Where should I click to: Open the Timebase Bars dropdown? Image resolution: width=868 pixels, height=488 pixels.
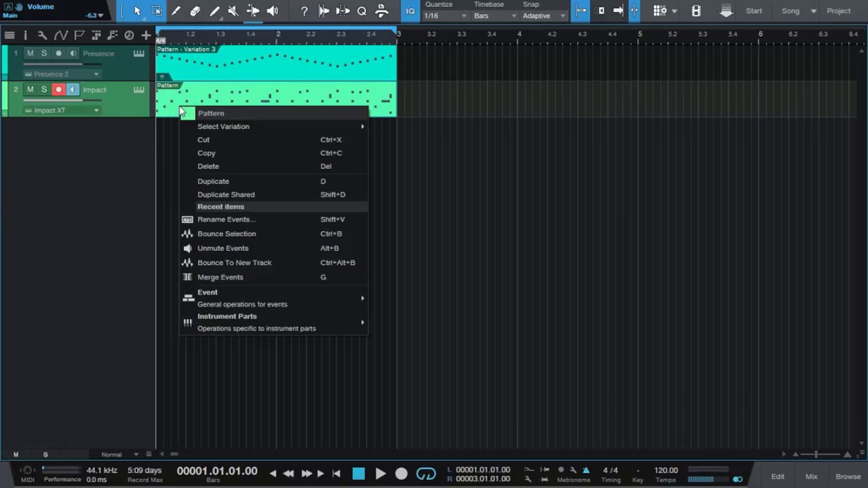pyautogui.click(x=495, y=16)
